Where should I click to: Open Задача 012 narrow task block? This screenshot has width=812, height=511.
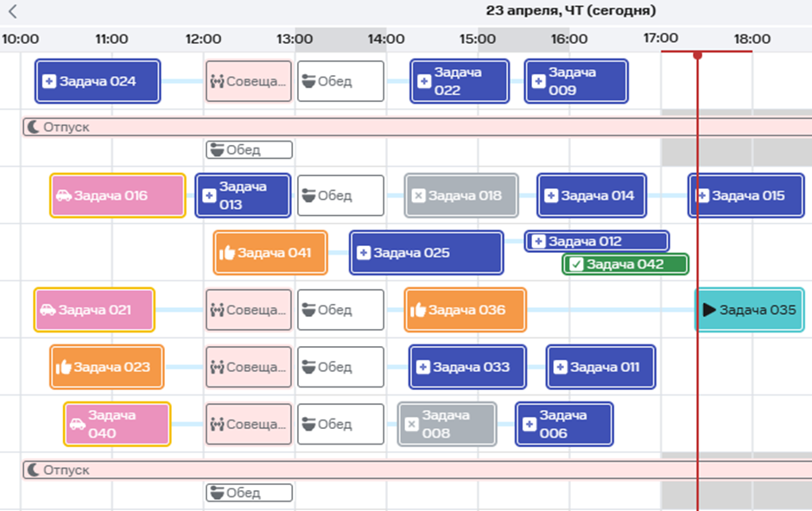597,241
